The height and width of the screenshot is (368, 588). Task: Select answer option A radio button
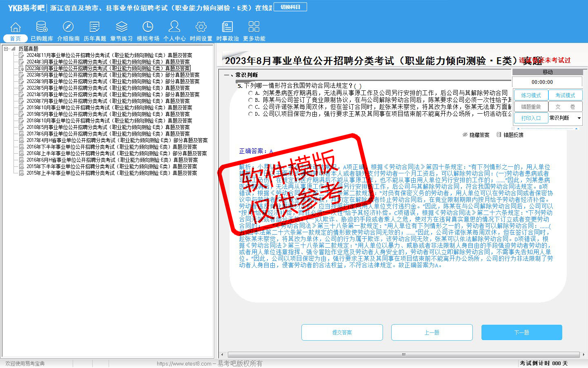[250, 93]
